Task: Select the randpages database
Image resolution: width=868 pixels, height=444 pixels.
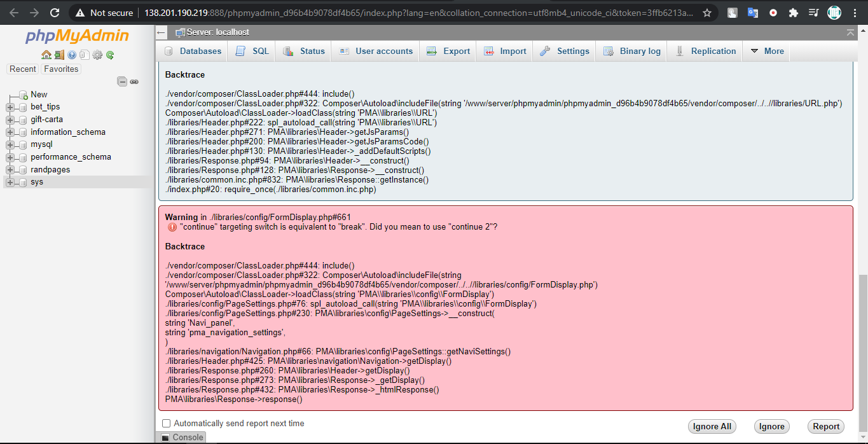Action: 50,170
